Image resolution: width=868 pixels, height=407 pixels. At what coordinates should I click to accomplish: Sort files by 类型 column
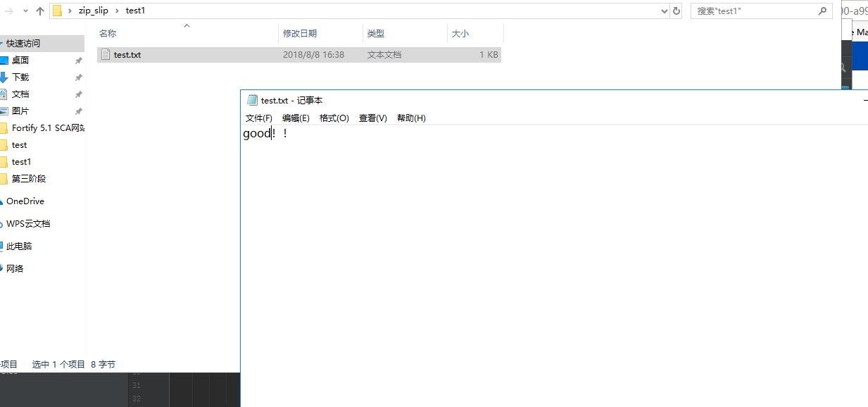376,34
